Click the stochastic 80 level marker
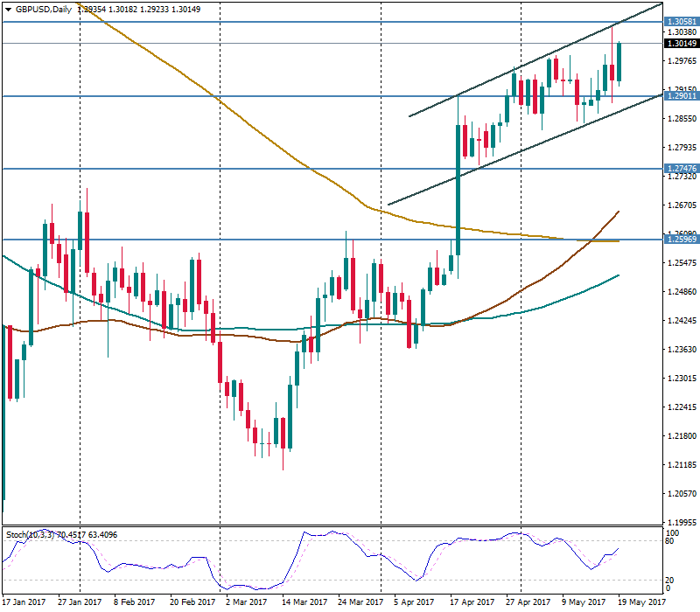Viewport: 700px width, 612px height. (x=672, y=541)
